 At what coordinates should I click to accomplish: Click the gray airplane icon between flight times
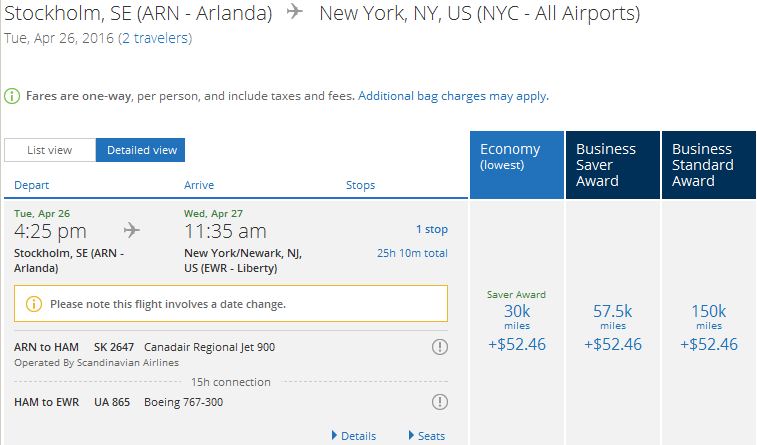pos(131,231)
